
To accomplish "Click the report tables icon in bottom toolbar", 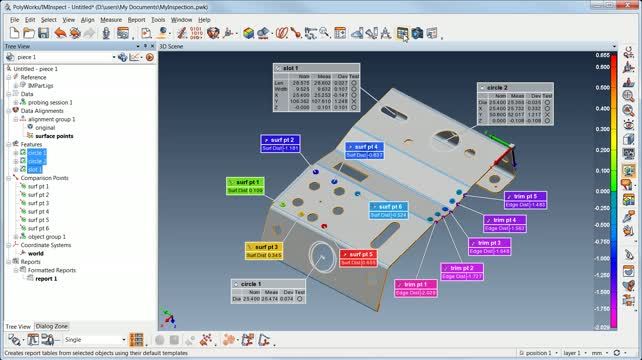I will 136,340.
